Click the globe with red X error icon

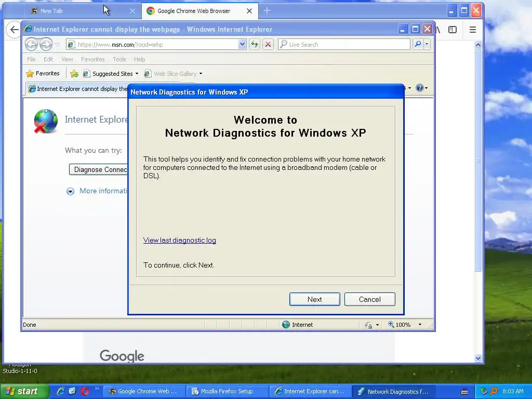(x=46, y=121)
